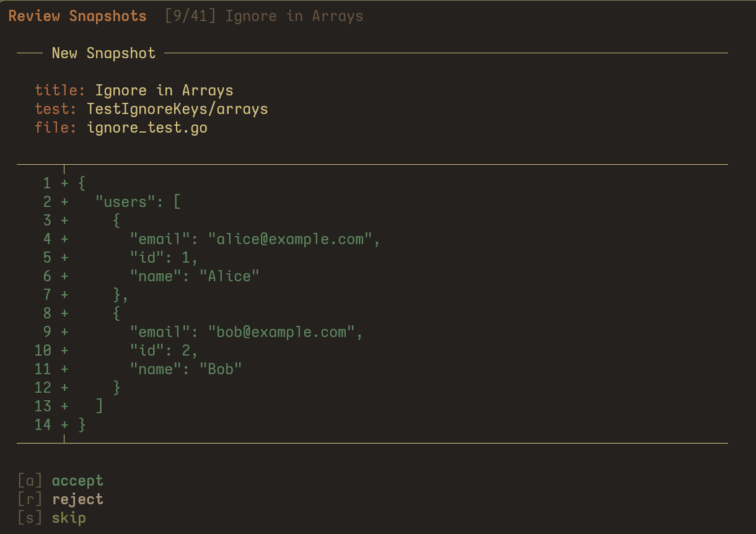Select the reject option

(77, 499)
